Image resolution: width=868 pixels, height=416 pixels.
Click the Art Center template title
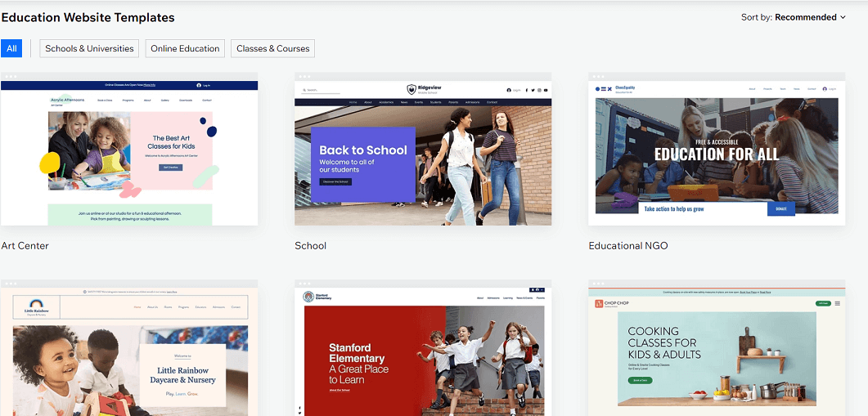click(25, 246)
